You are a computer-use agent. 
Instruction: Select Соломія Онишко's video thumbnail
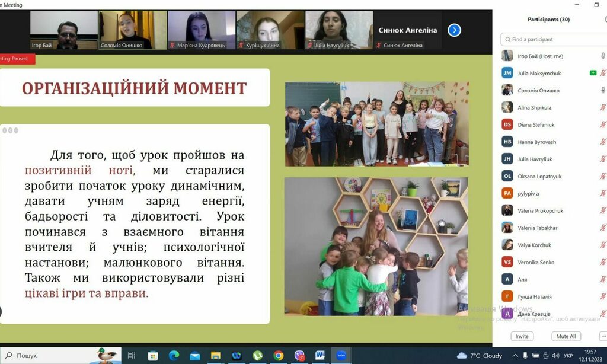tap(133, 30)
